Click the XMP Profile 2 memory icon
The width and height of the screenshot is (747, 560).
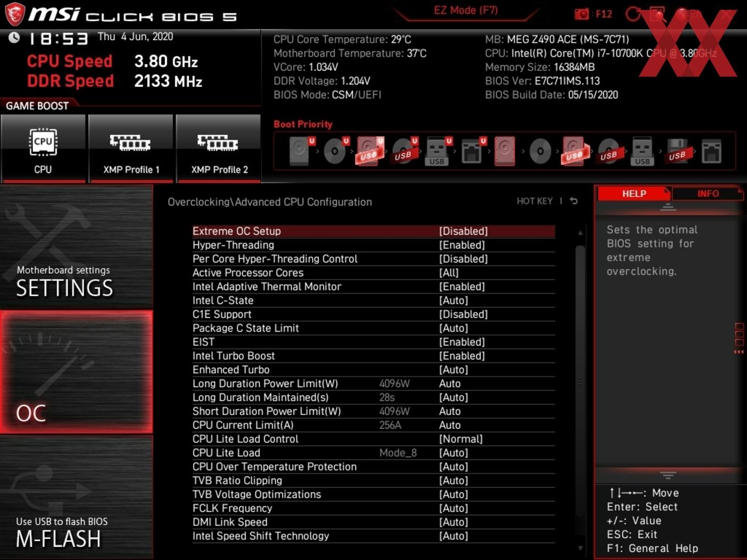[x=218, y=143]
